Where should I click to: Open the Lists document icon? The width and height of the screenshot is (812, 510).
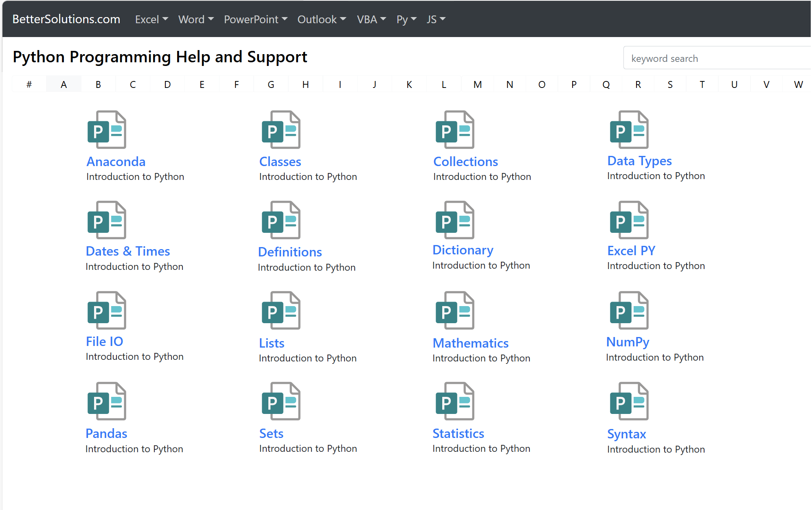pos(281,310)
